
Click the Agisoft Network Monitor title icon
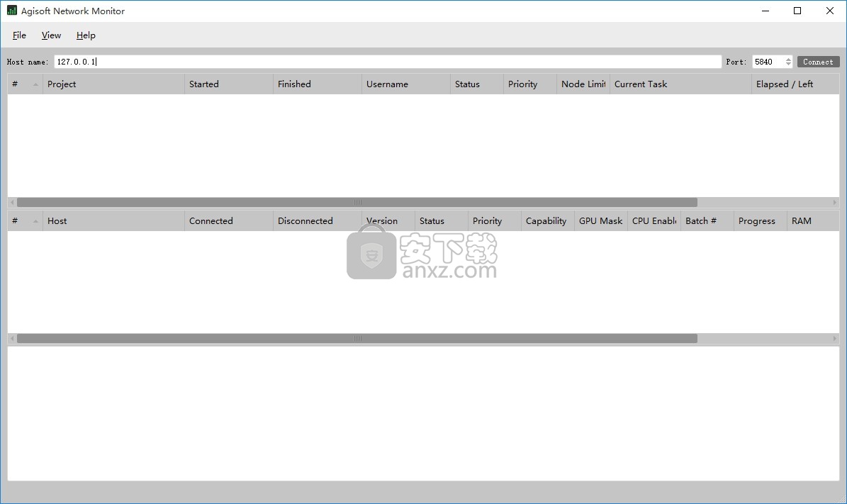click(12, 11)
